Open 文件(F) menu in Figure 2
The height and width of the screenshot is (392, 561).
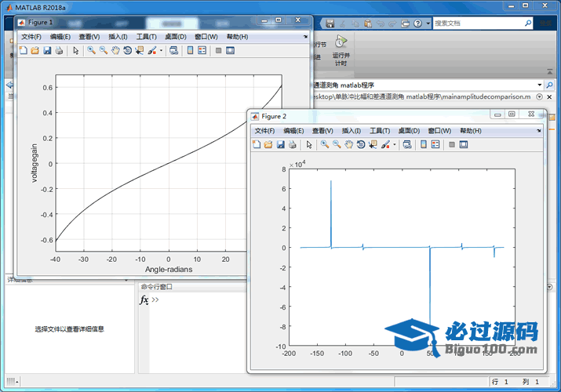(x=264, y=131)
